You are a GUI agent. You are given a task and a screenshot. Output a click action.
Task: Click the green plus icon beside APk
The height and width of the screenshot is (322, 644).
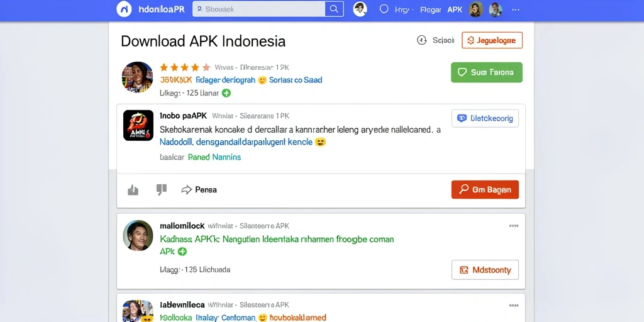click(182, 252)
